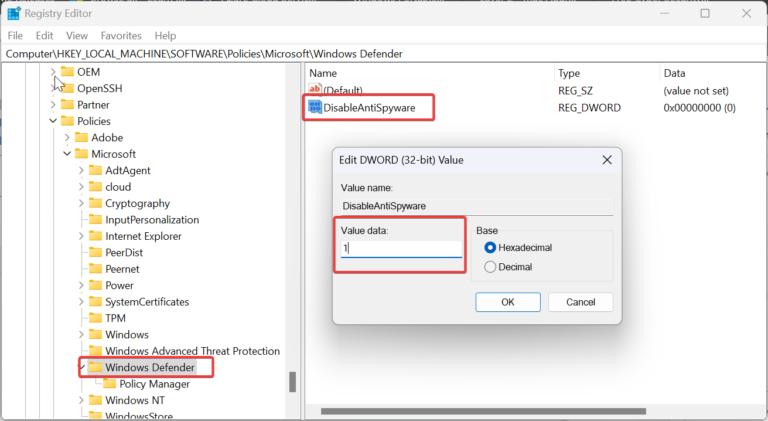Click the DisableAntiSpyware DWORD value icon
This screenshot has width=768, height=421.
click(x=315, y=107)
